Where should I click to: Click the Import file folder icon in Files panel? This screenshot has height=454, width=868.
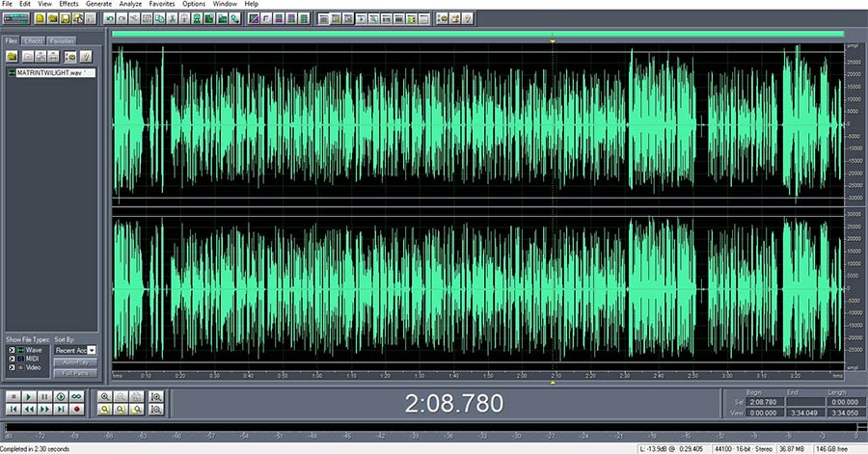point(13,57)
